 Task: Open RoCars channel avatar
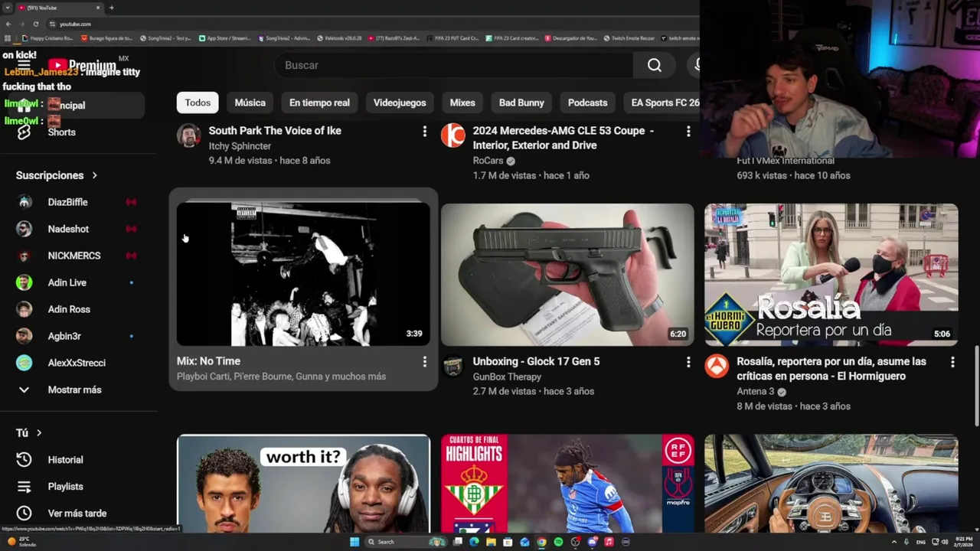[x=453, y=135]
